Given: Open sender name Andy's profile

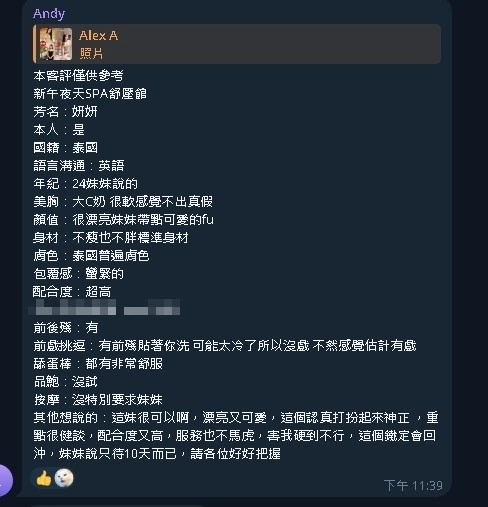Looking at the screenshot, I should point(49,14).
